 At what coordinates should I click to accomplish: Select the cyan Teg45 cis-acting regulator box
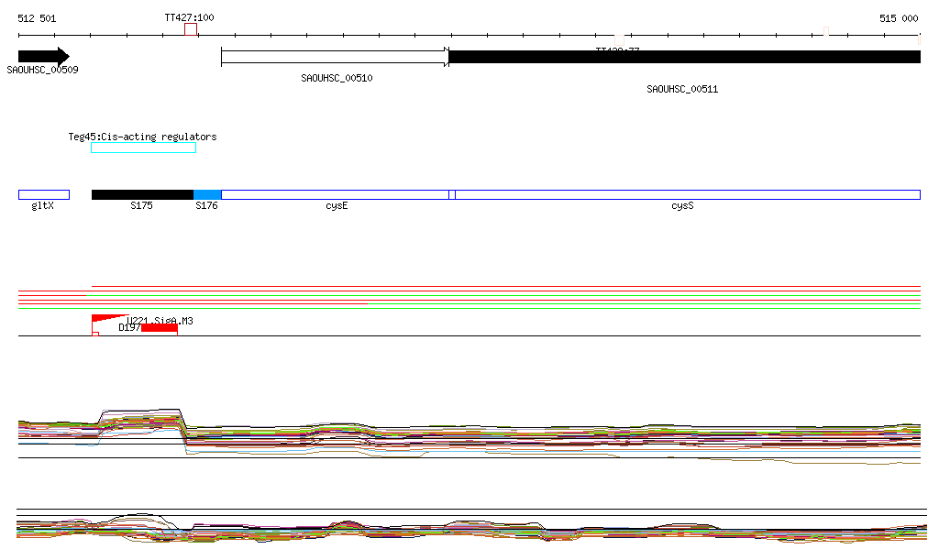click(x=143, y=148)
